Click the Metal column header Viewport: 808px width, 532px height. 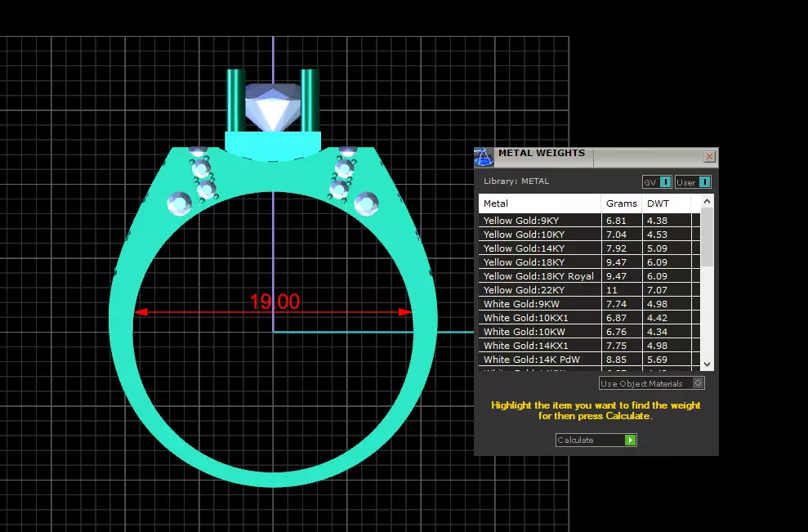point(539,203)
